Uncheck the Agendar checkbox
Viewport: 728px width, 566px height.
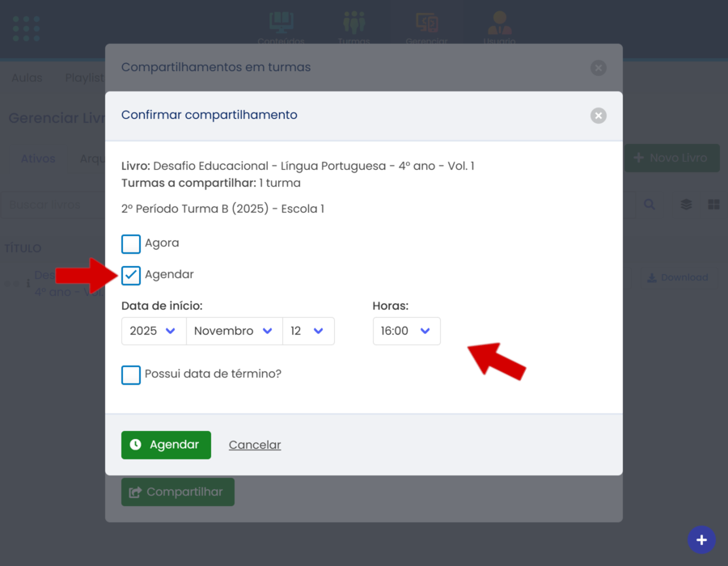pyautogui.click(x=131, y=275)
